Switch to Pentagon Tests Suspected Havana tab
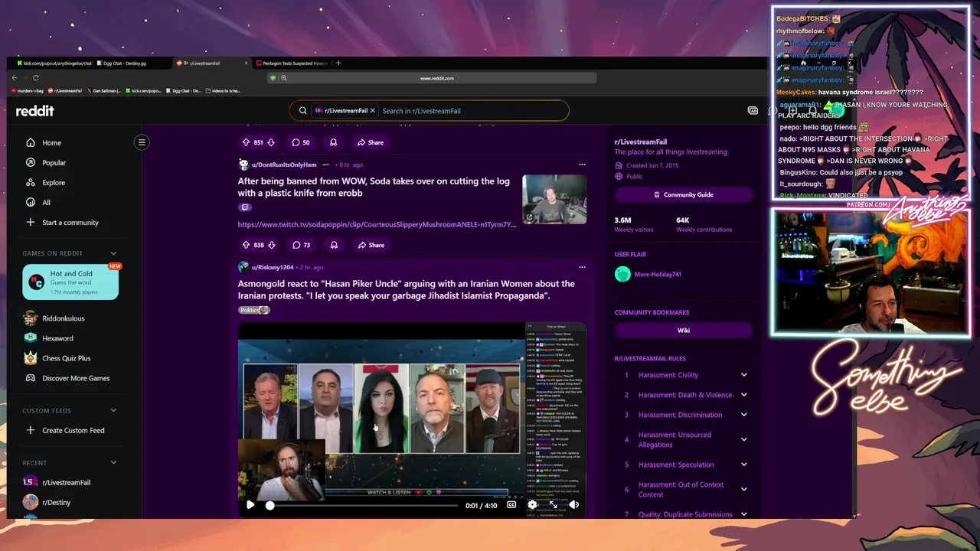This screenshot has height=551, width=980. 291,64
